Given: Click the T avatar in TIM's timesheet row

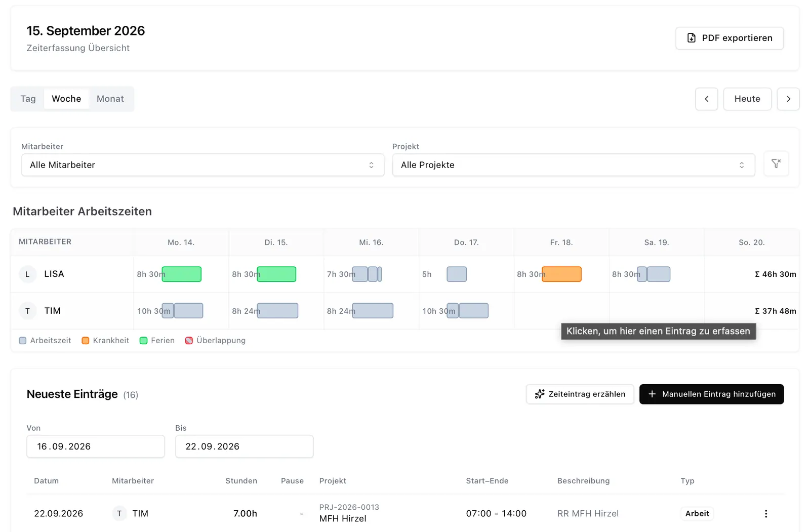Looking at the screenshot, I should 27,311.
